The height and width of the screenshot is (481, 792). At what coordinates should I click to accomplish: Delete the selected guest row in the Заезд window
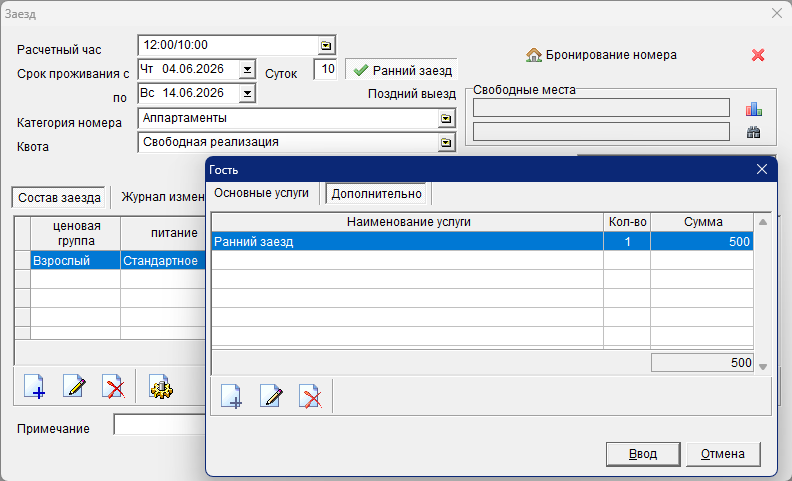coord(113,387)
